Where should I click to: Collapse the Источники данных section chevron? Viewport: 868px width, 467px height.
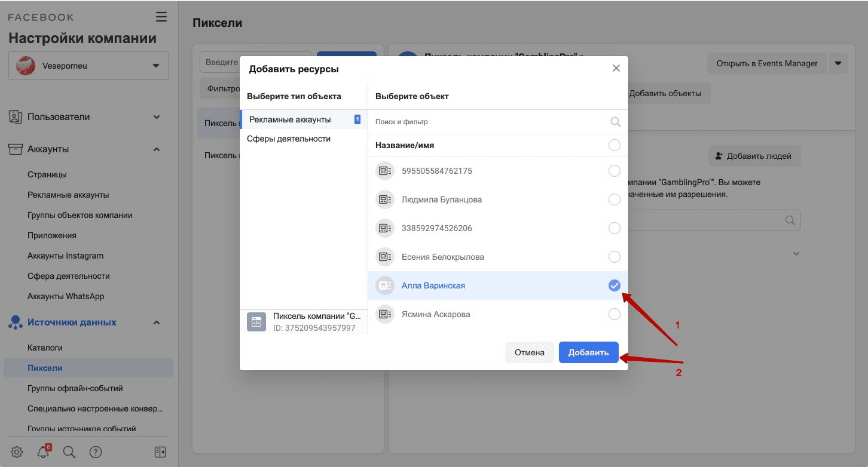pos(157,322)
